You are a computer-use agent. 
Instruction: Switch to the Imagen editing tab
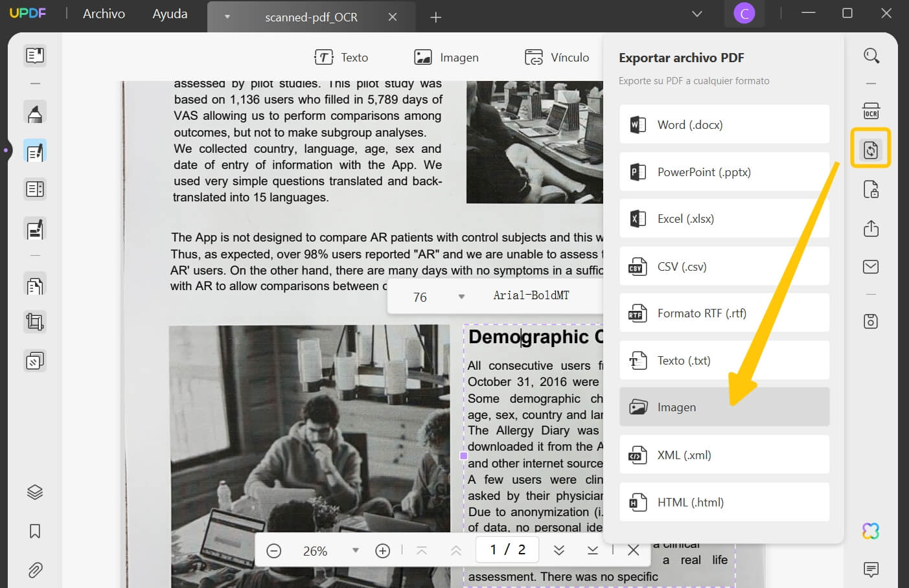(x=446, y=57)
